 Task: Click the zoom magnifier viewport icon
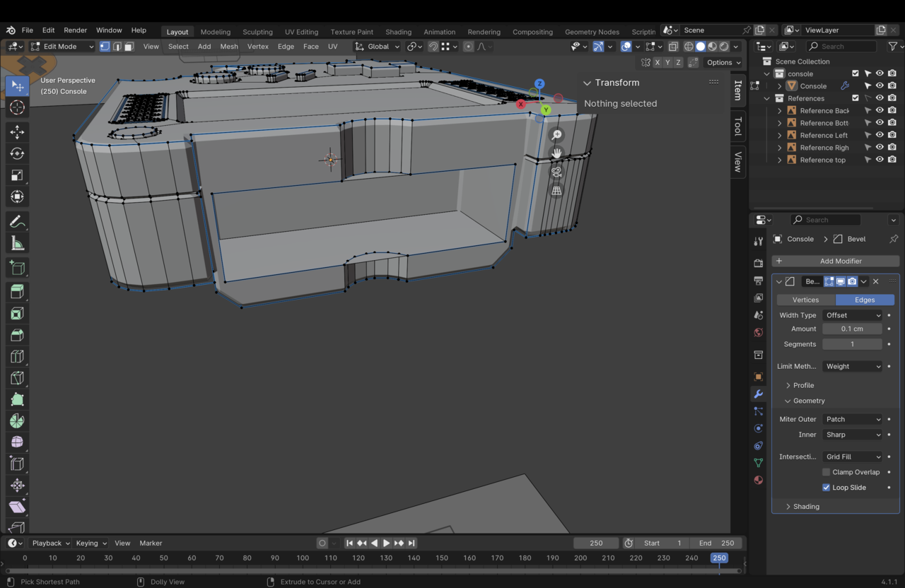(x=556, y=135)
